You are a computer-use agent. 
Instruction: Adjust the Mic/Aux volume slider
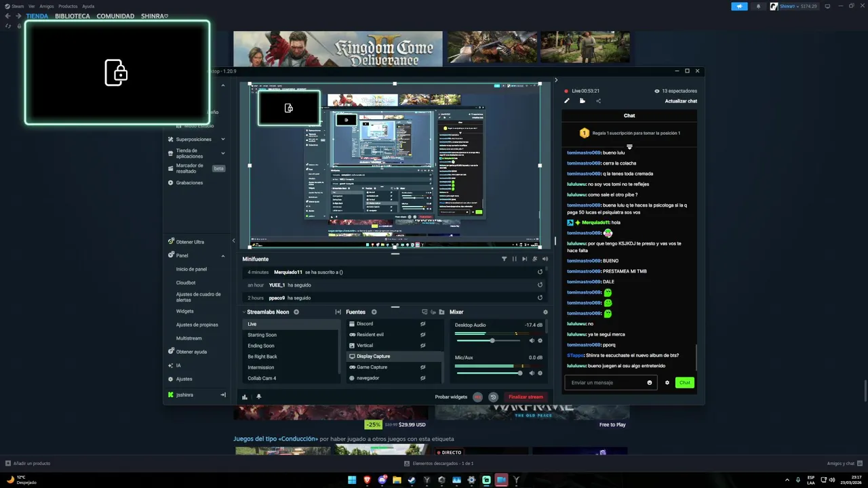pyautogui.click(x=489, y=373)
